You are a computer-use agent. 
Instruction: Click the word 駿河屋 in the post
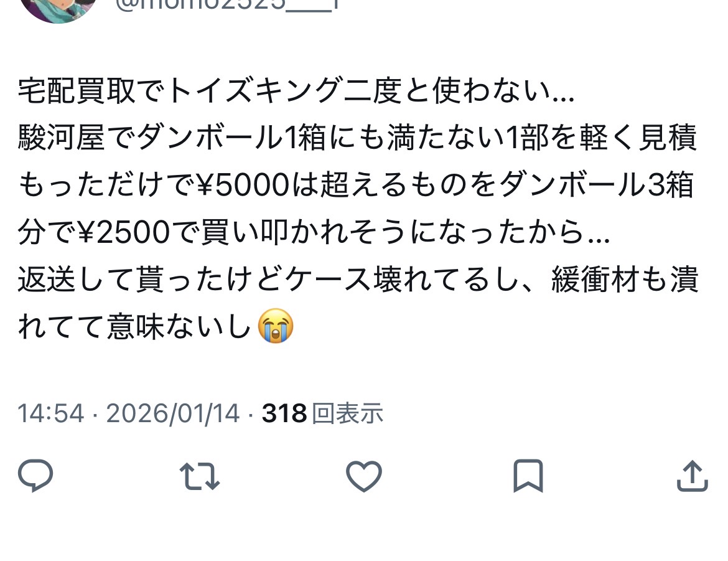click(x=62, y=138)
